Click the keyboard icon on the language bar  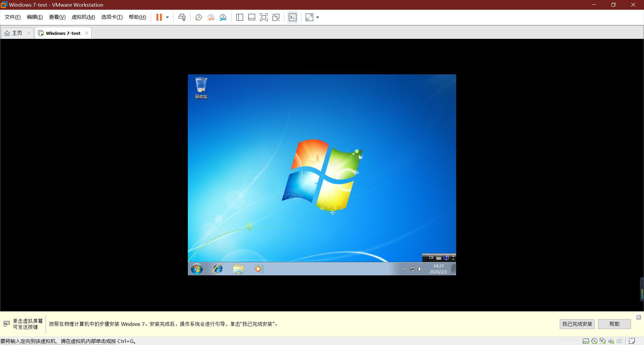(x=439, y=258)
